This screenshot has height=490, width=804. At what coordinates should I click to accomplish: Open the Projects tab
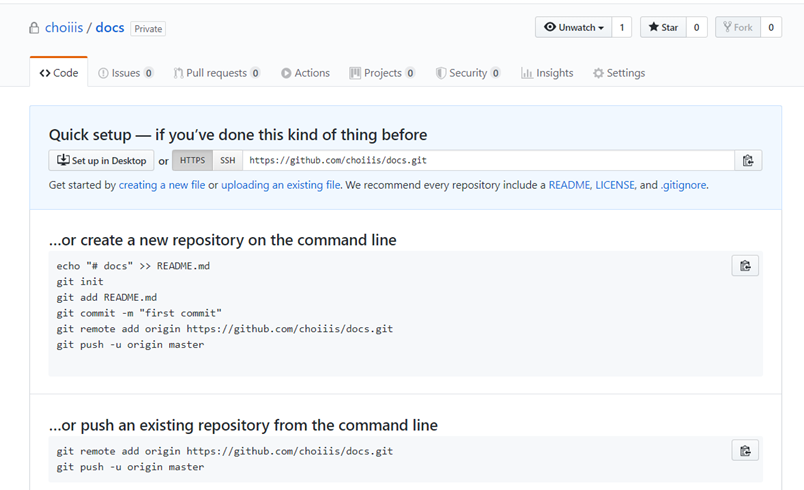(x=382, y=73)
